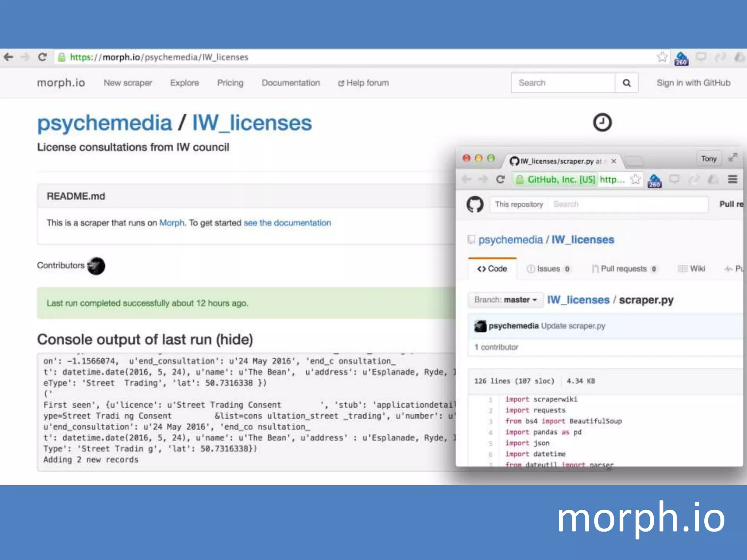Open IW_licenses link in morph.io title
The height and width of the screenshot is (560, 747).
point(252,123)
